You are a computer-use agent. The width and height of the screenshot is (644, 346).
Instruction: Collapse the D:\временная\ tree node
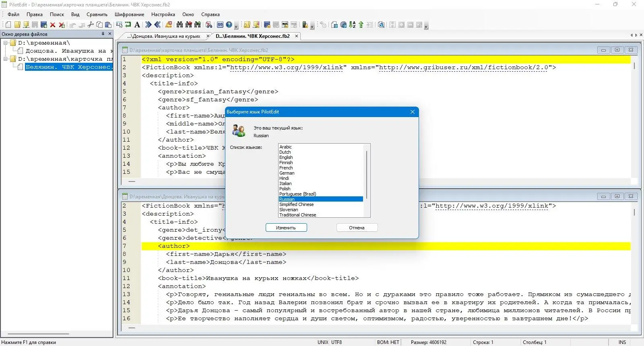(x=6, y=43)
